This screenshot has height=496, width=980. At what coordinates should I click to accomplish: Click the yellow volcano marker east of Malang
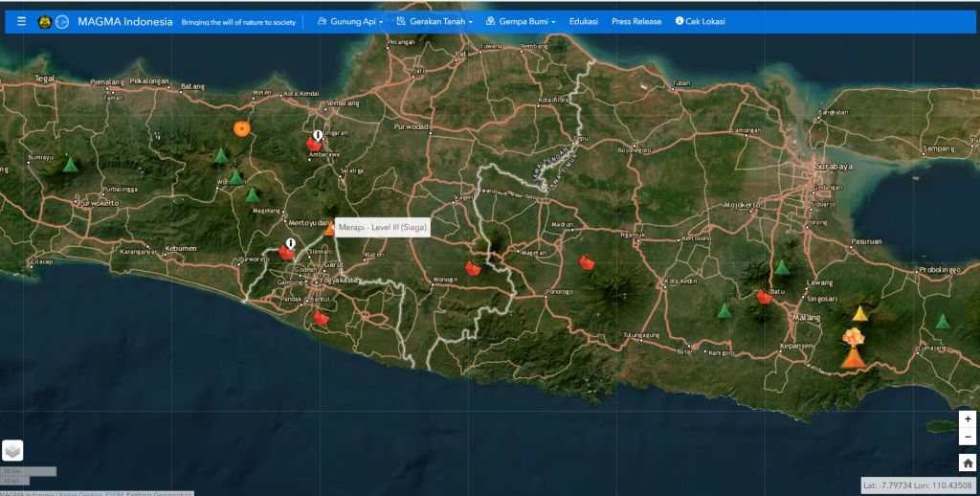pyautogui.click(x=859, y=313)
